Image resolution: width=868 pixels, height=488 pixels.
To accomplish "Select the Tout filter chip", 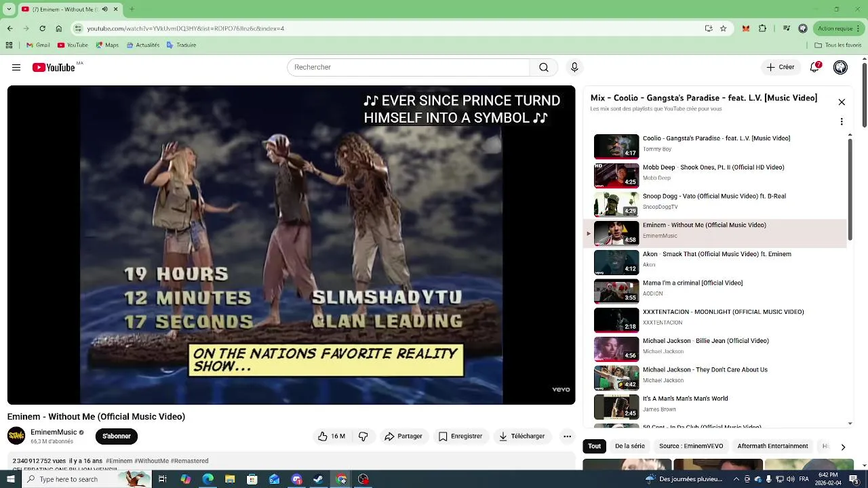I will 595,446.
